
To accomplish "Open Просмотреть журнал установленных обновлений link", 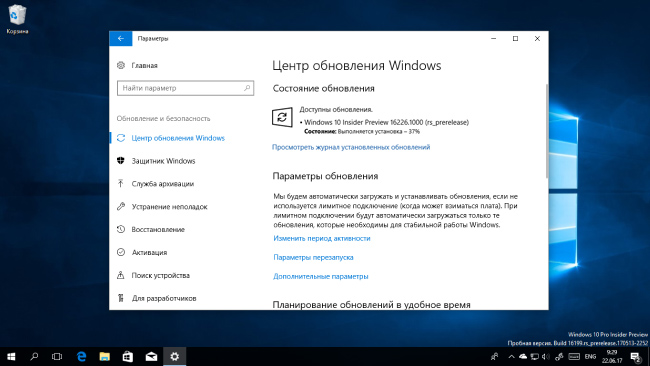I will [x=351, y=147].
